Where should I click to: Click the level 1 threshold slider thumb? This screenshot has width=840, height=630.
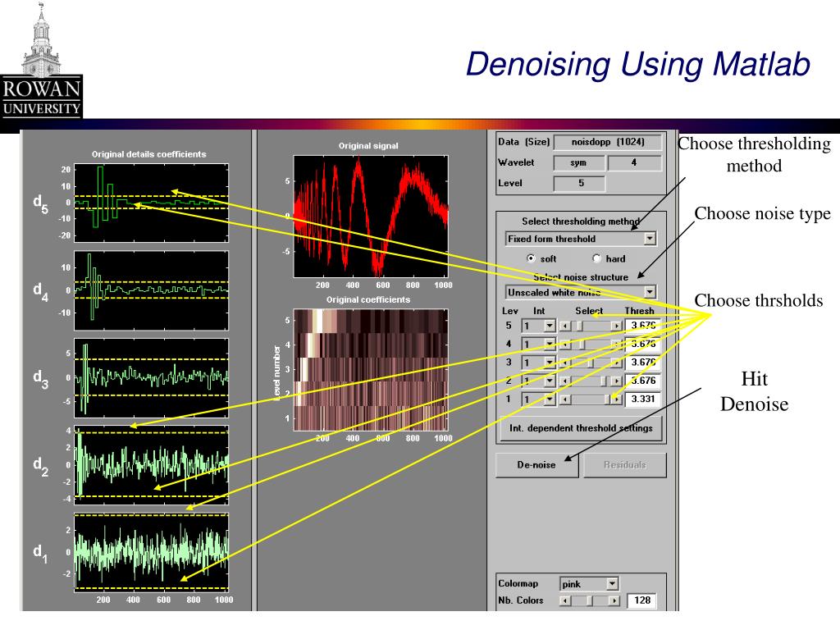point(608,399)
